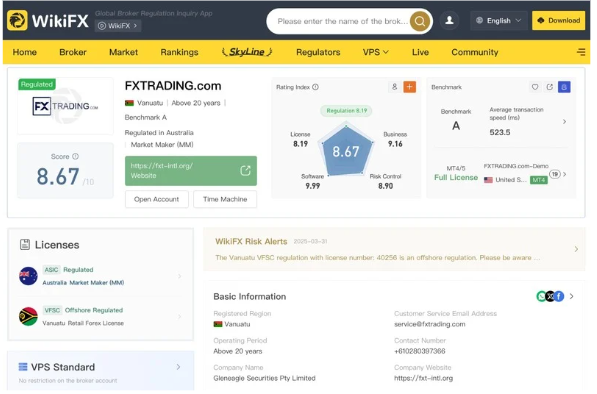Open the Broker menu item

pyautogui.click(x=73, y=52)
